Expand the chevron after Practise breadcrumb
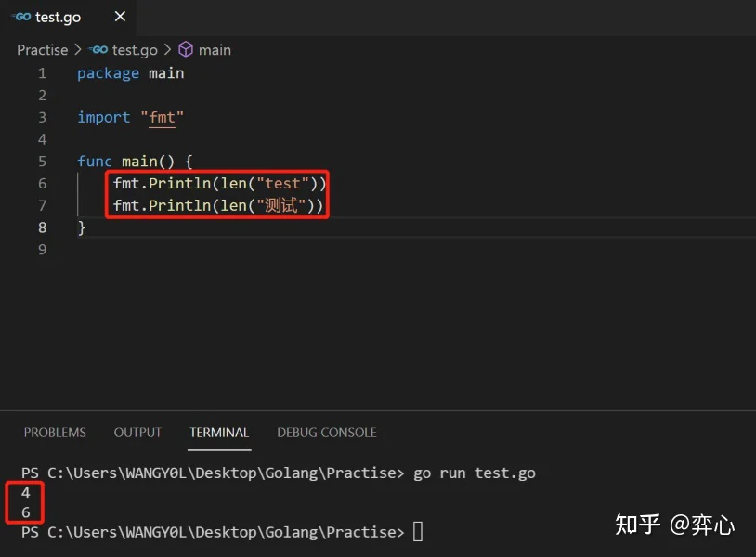Screen dimensions: 756x557 click(x=78, y=49)
